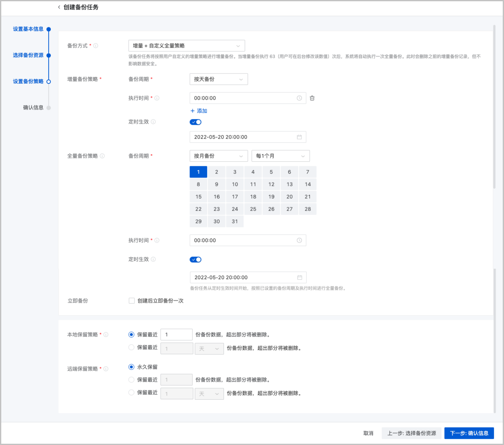
Task: Click clock icon in full backup 执行时间 field
Action: click(299, 241)
